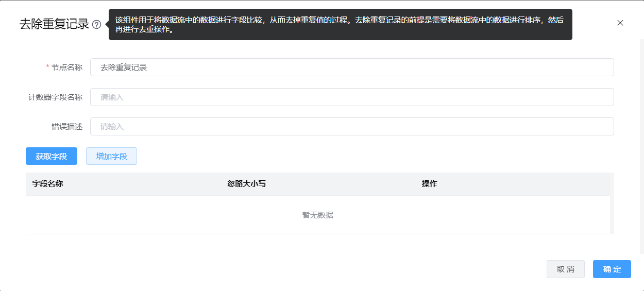Screen dimensions: 644x291
Task: Click the 增加字段 button
Action: [111, 156]
